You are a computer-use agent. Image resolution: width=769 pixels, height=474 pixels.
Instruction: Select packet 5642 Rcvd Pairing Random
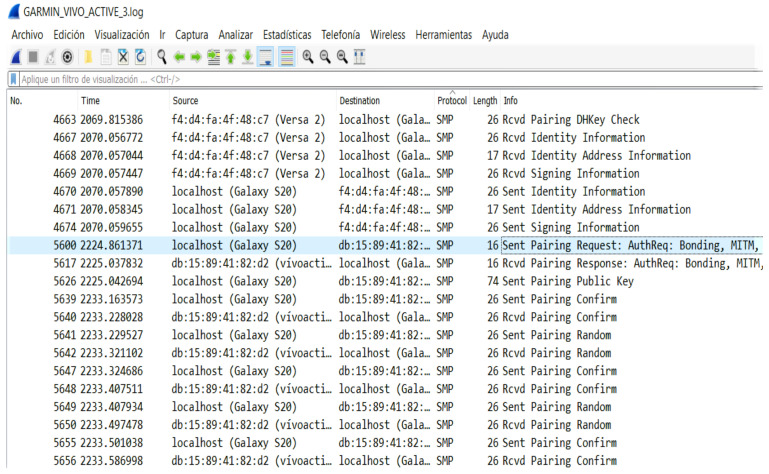[385, 353]
